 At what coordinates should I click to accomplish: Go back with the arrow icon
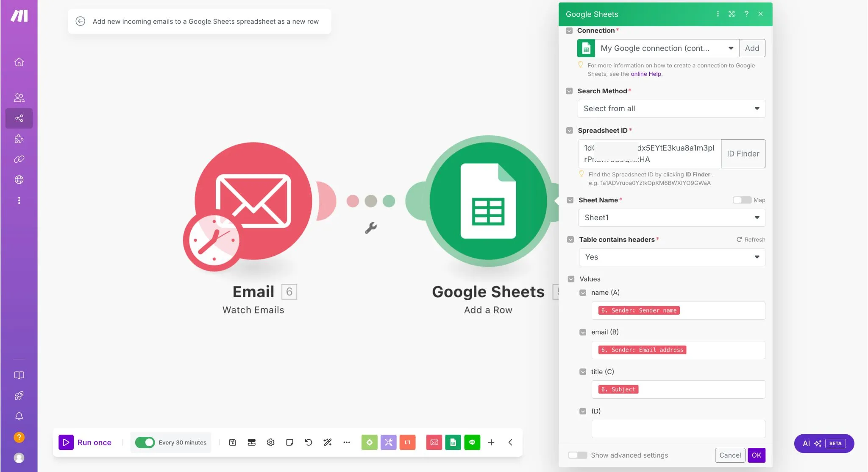pyautogui.click(x=80, y=21)
